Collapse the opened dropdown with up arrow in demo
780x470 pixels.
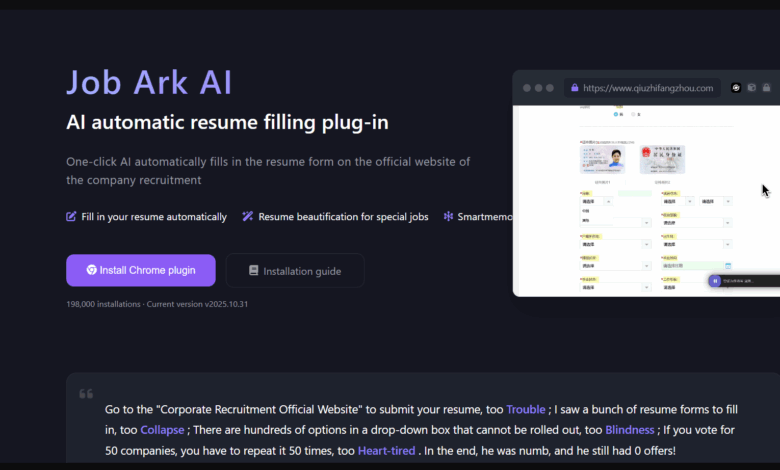point(608,201)
